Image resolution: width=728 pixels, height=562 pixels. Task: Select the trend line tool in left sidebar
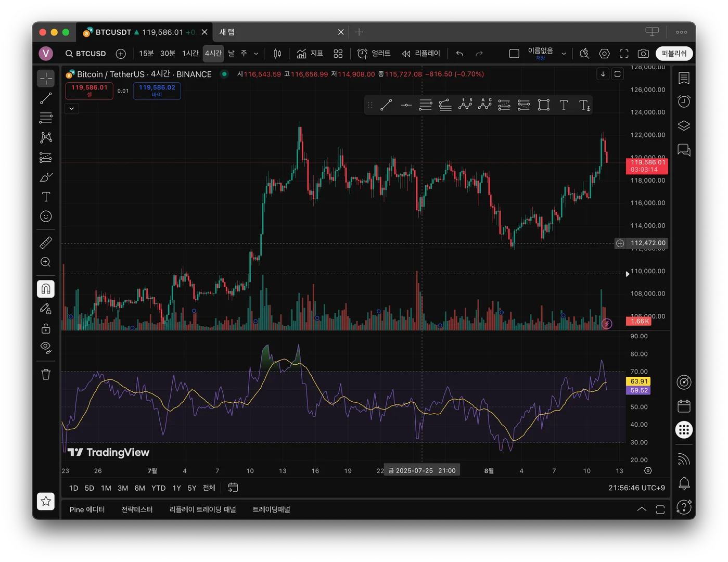coord(46,98)
